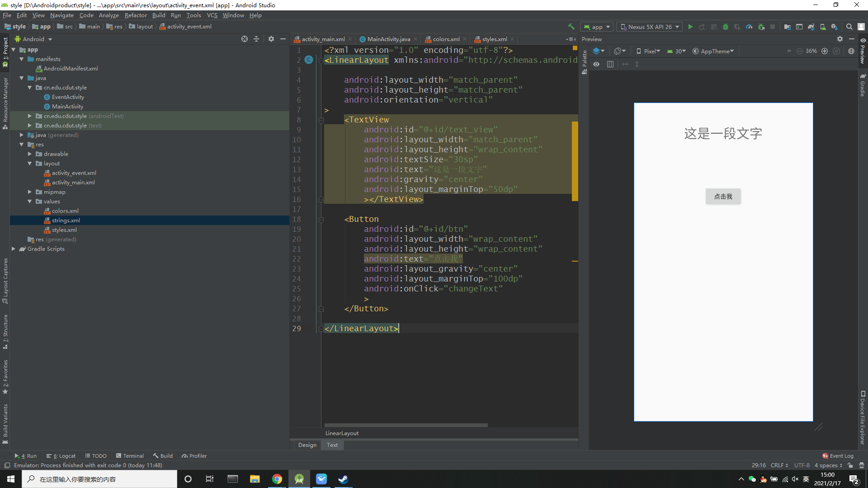The height and width of the screenshot is (488, 868).
Task: Open the Refactor menu
Action: click(x=136, y=15)
